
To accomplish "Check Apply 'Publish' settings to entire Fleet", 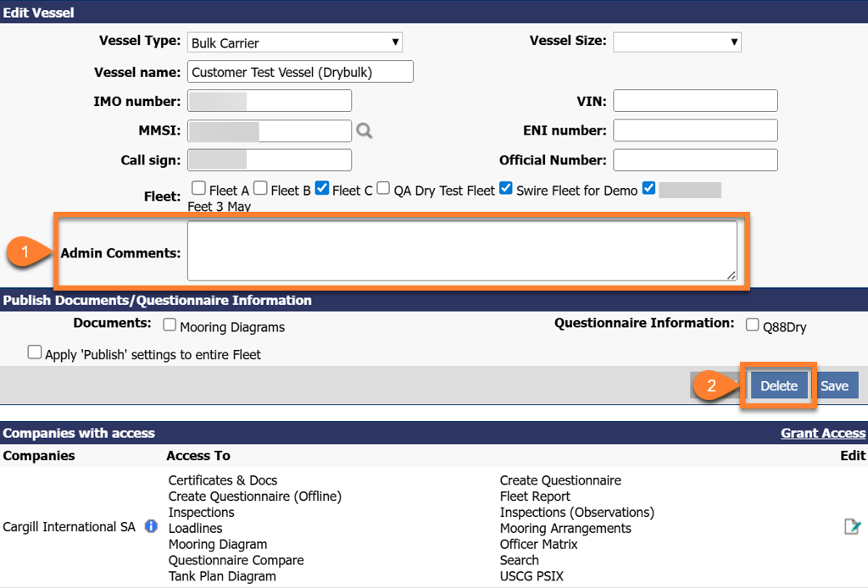I will [35, 352].
